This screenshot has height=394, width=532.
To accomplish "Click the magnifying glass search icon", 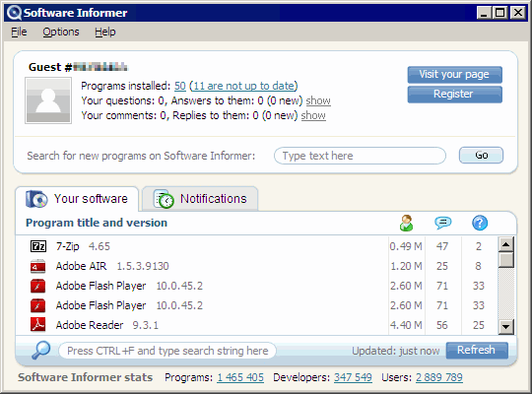I will click(40, 351).
